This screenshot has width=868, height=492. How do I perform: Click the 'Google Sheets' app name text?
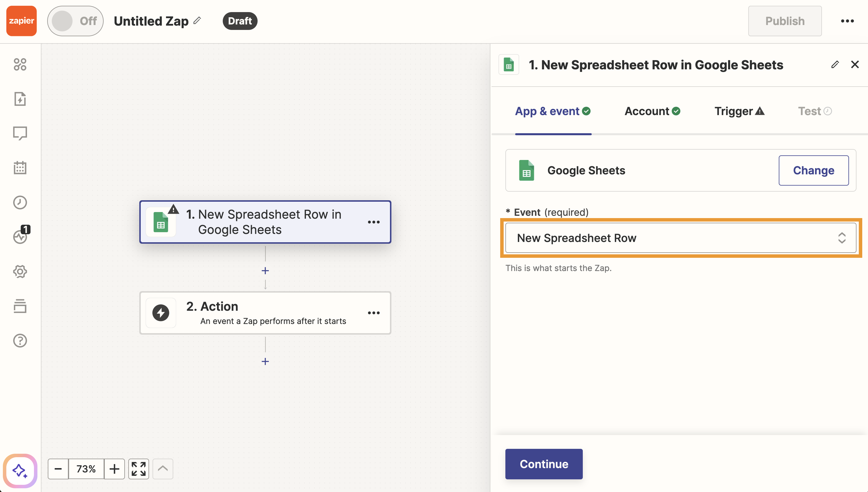pyautogui.click(x=586, y=170)
